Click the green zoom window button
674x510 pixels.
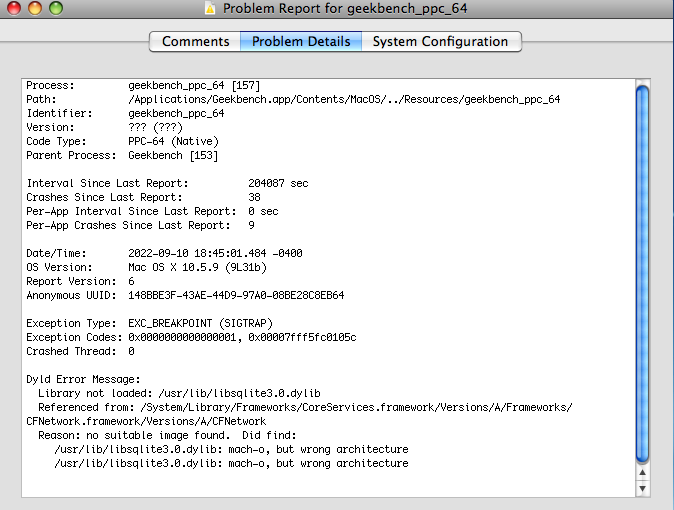click(x=56, y=8)
